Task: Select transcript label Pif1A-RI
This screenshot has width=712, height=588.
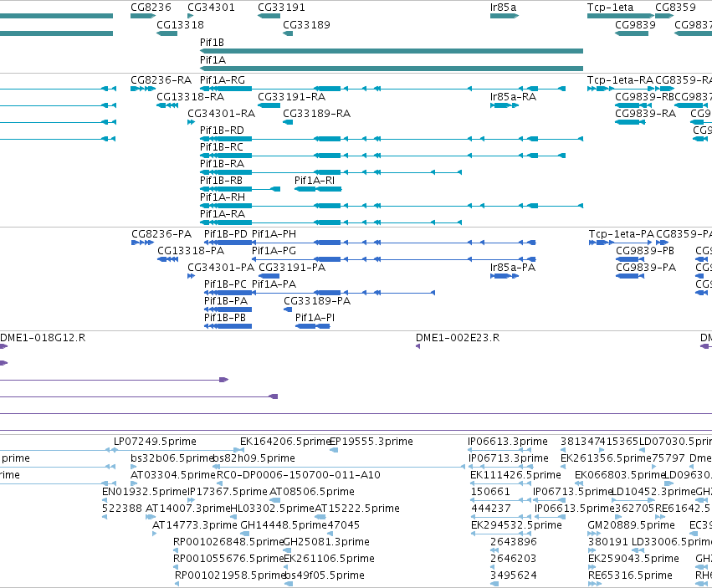Action: [315, 181]
